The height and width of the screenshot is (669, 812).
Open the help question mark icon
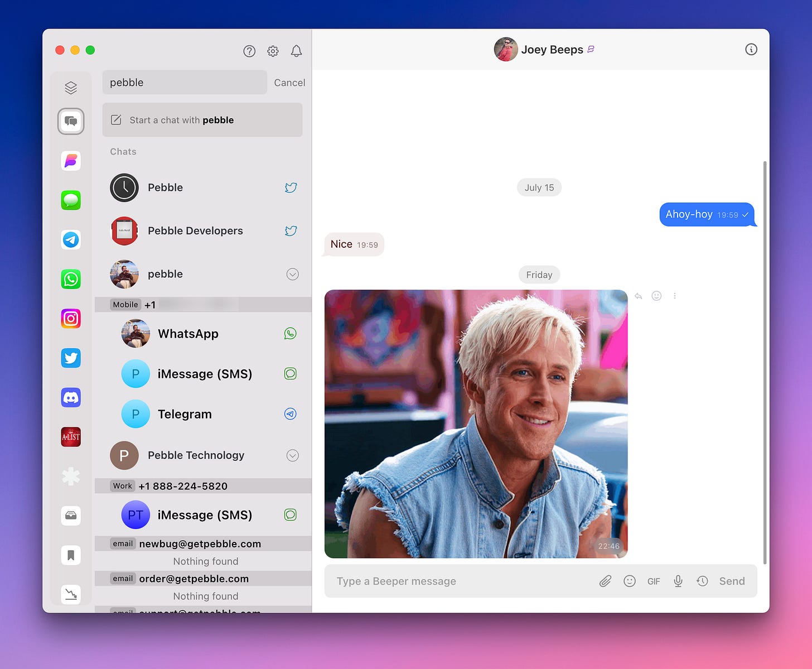tap(249, 51)
